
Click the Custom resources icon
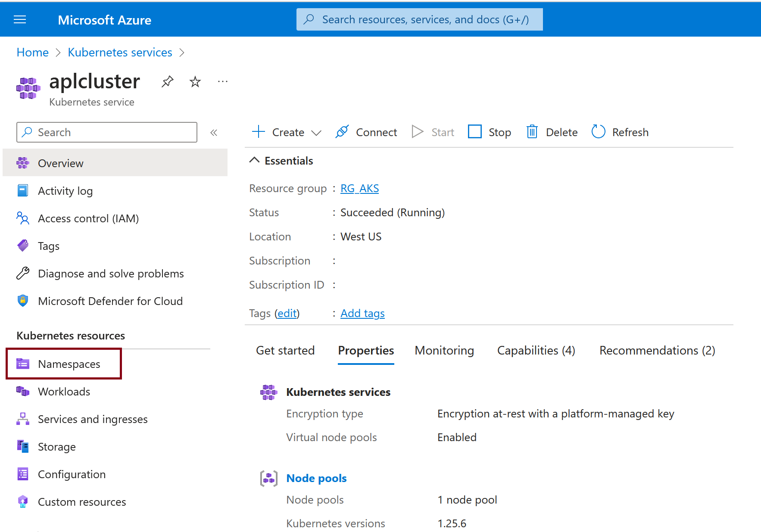[x=23, y=501]
